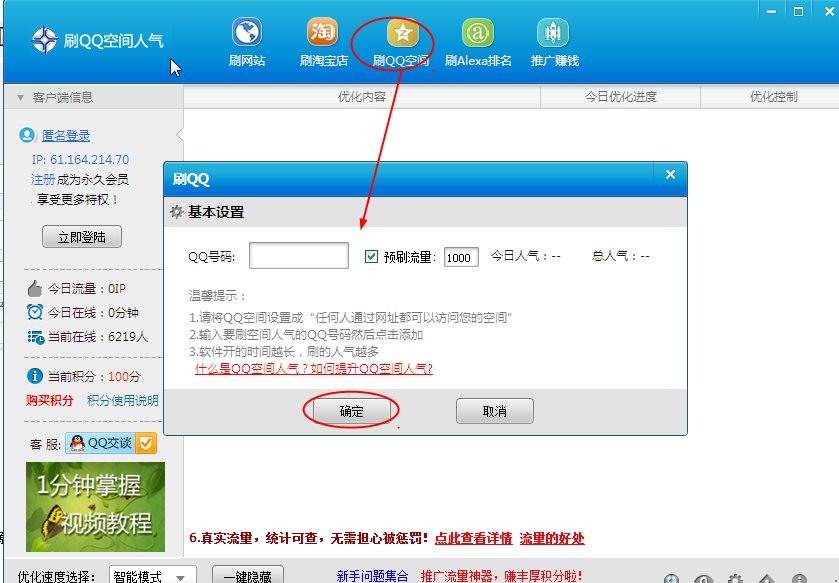
Task: Focus the QQ号码 input field
Action: [299, 256]
